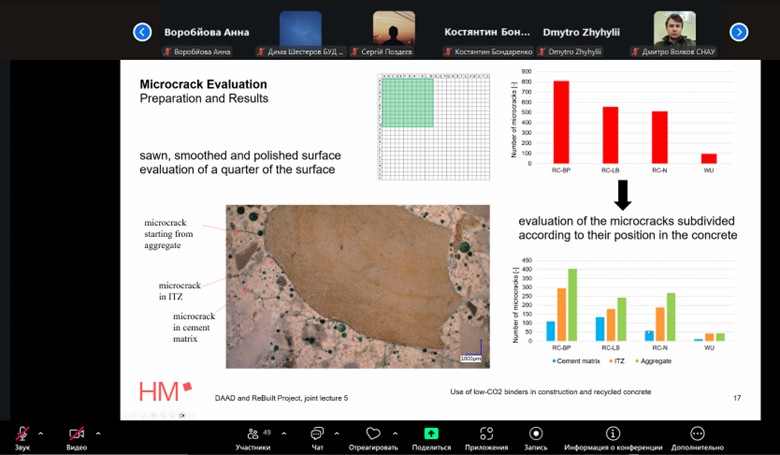
Task: Start recording with the Запись icon
Action: 536,434
